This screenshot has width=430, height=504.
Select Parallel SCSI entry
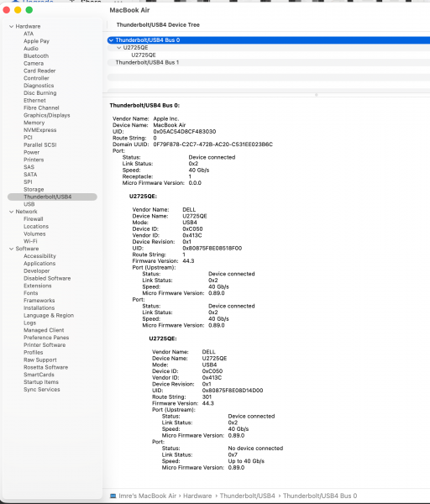pyautogui.click(x=39, y=145)
